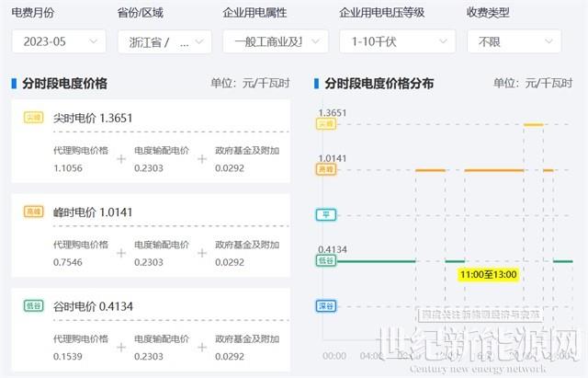Click the 尖峰 badge beside 尖时电价 1.3651
Image resolution: width=588 pixels, height=378 pixels.
click(33, 117)
